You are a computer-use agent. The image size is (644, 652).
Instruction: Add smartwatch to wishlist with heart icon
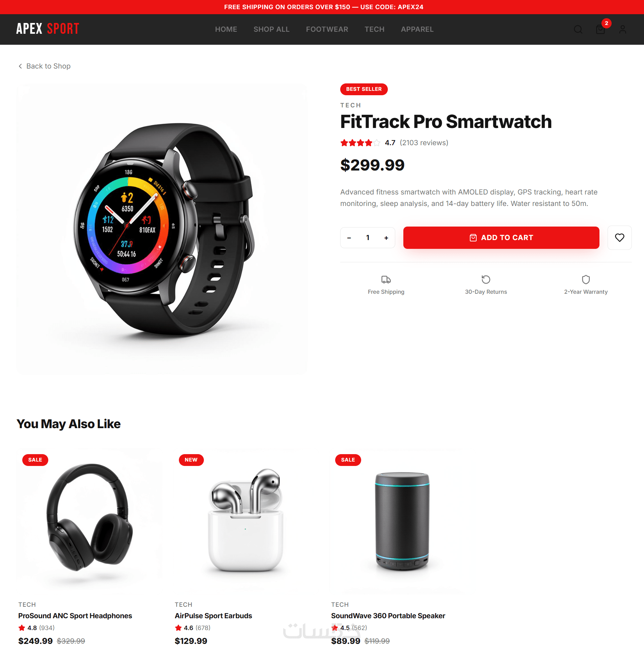click(x=619, y=238)
